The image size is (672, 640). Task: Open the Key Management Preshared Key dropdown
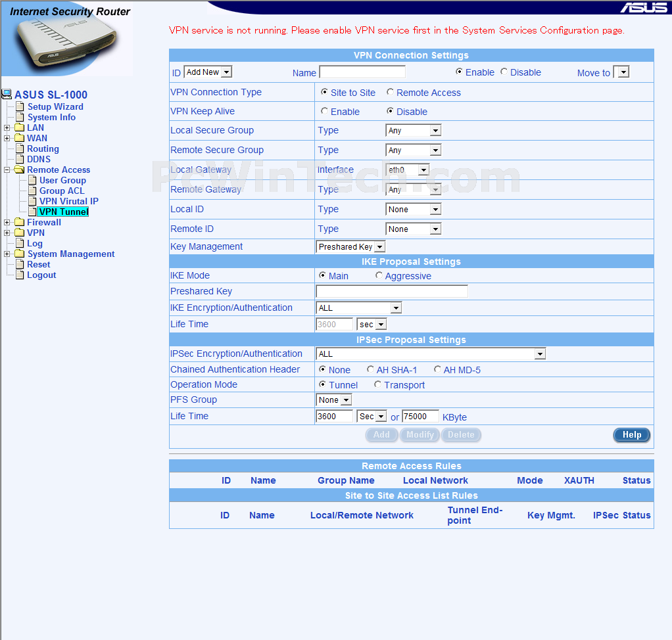coord(350,247)
